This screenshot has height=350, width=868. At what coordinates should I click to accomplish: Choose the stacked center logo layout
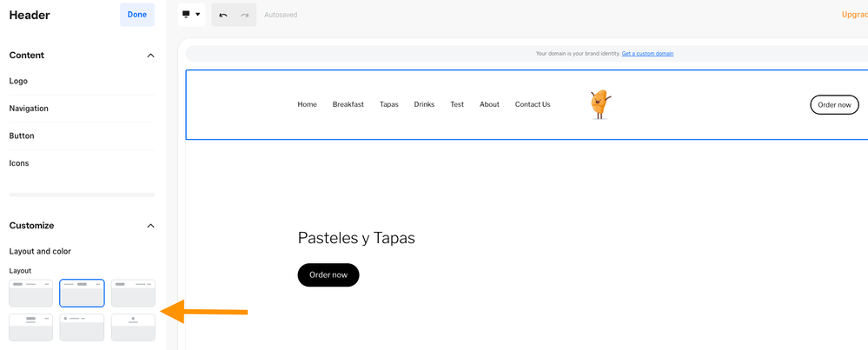[30, 327]
